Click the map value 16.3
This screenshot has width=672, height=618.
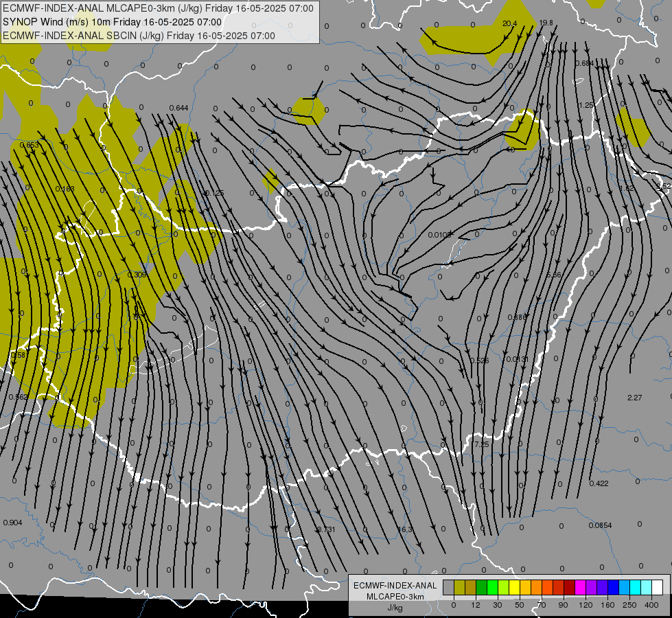coord(405,529)
